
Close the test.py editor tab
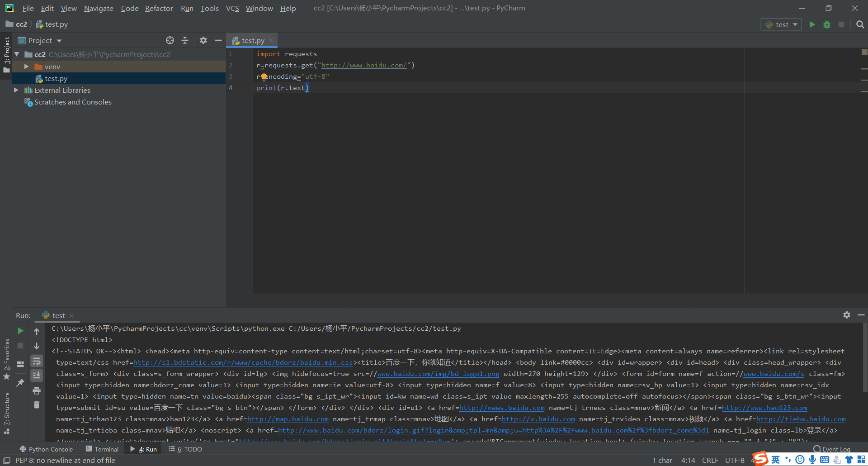(271, 40)
